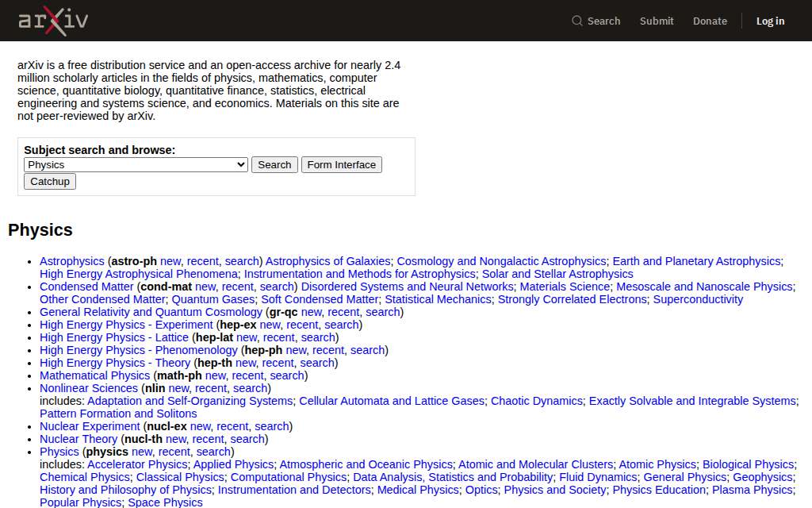
Task: Open astro-ph recent listings
Action: click(202, 261)
